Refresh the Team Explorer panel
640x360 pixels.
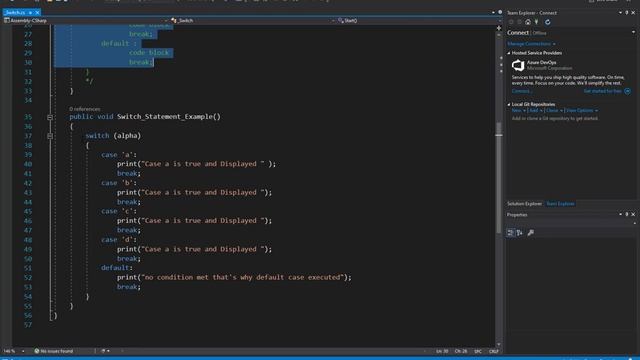pos(548,22)
